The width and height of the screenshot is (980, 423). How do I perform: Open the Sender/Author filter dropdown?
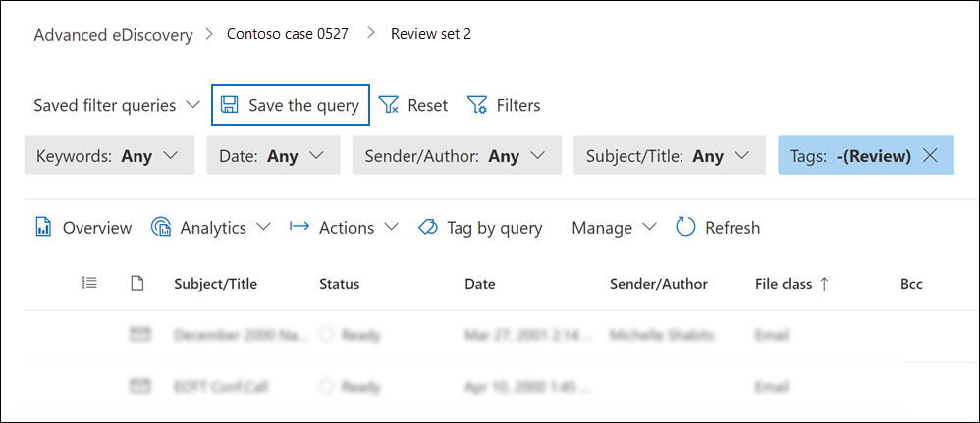pos(457,156)
